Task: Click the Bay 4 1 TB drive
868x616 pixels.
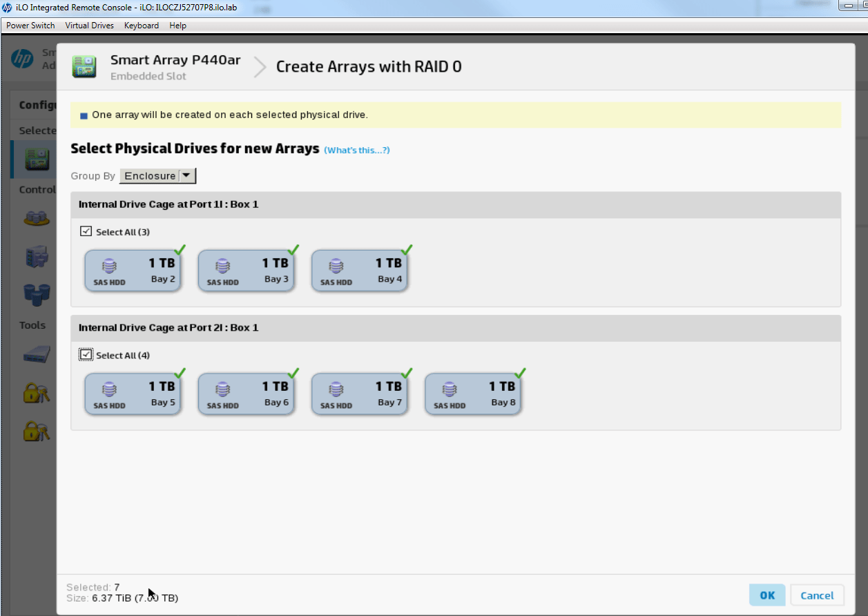Action: [x=359, y=271]
